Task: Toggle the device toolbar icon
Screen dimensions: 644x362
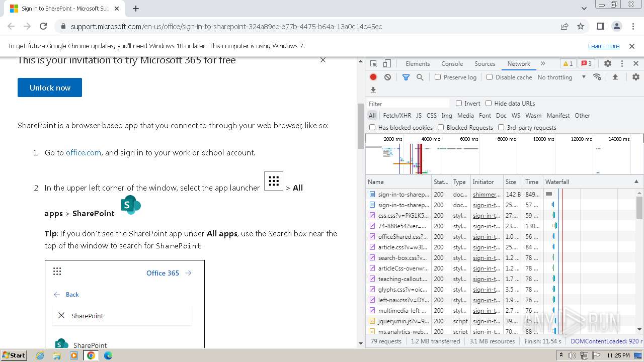Action: (x=387, y=64)
